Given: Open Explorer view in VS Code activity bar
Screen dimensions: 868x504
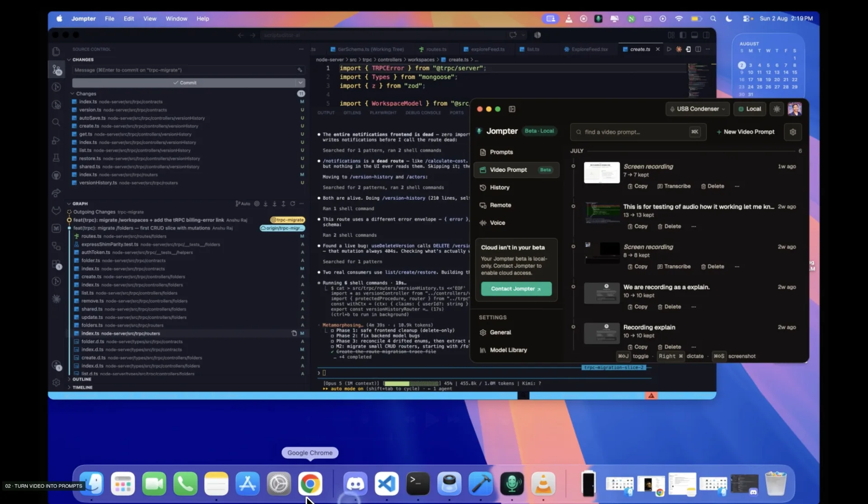Looking at the screenshot, I should point(56,52).
